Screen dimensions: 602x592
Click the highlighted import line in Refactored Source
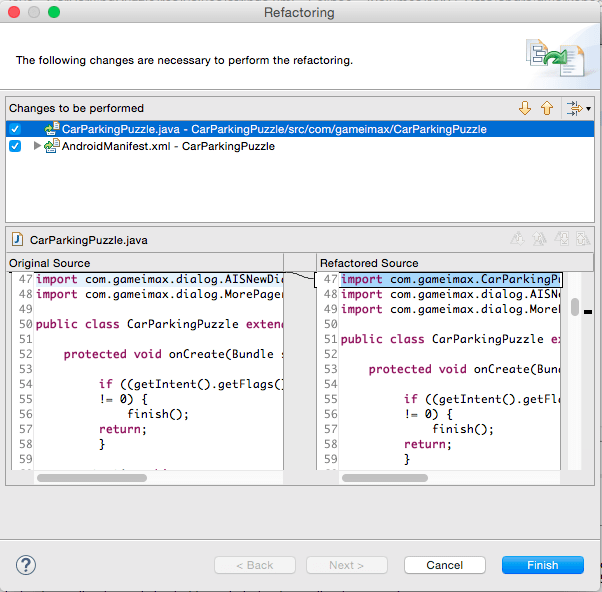(450, 280)
